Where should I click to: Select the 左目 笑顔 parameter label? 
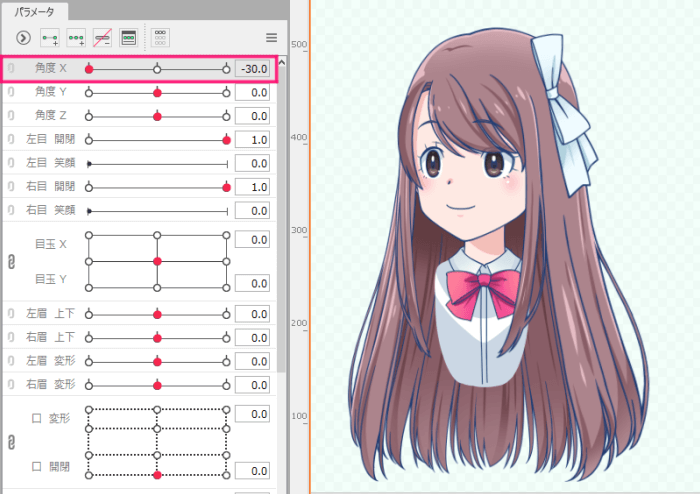pyautogui.click(x=50, y=163)
